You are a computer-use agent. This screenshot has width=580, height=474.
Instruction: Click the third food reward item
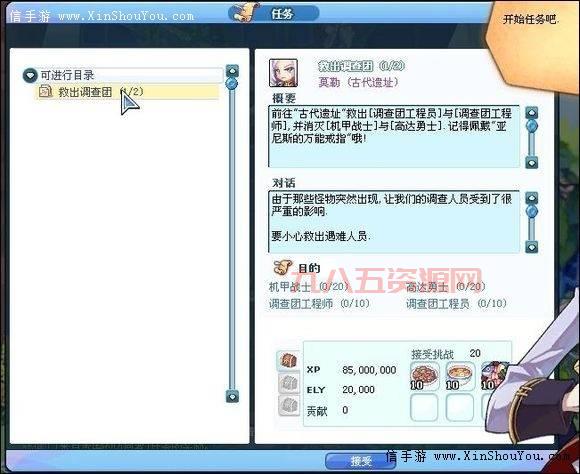[x=495, y=376]
